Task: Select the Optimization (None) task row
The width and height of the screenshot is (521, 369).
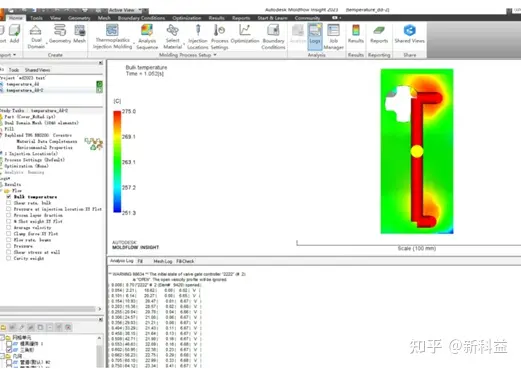Action: tap(26, 166)
